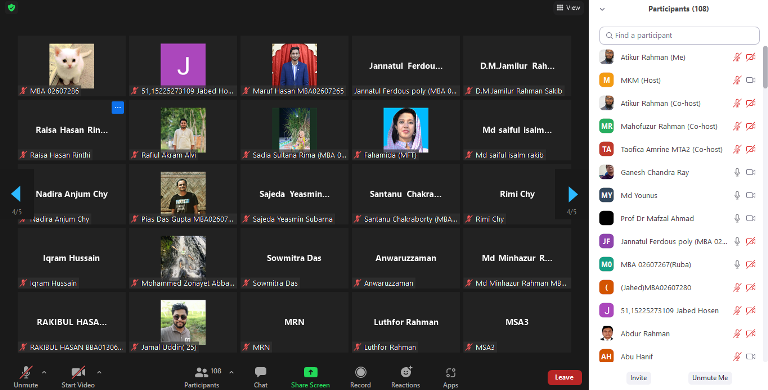Open the View layout menu
Image resolution: width=768 pixels, height=390 pixels.
568,8
